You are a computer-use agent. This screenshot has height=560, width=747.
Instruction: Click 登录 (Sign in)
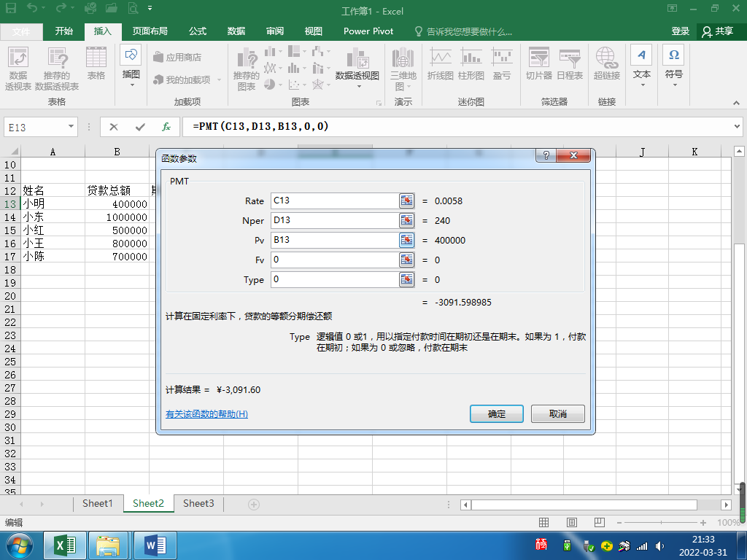tap(681, 31)
